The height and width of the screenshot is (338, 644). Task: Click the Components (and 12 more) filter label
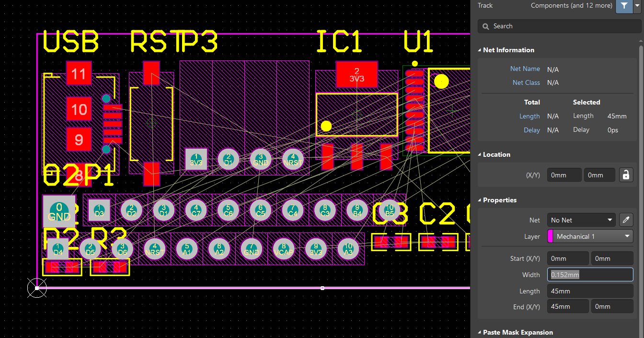coord(571,5)
